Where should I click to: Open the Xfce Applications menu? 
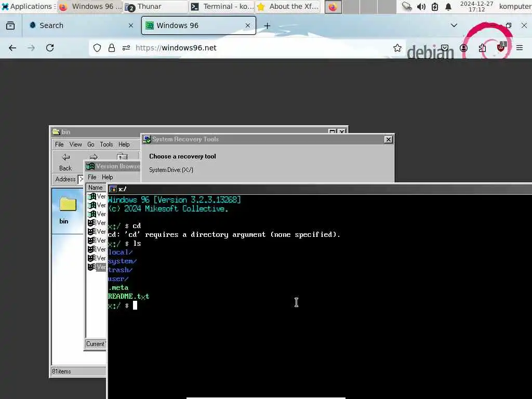tap(28, 6)
